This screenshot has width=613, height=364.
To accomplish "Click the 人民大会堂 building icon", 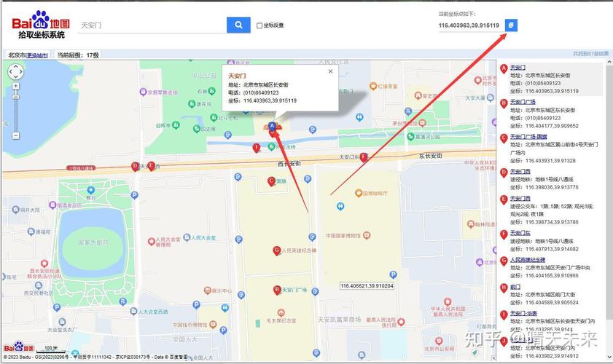I will [187, 237].
